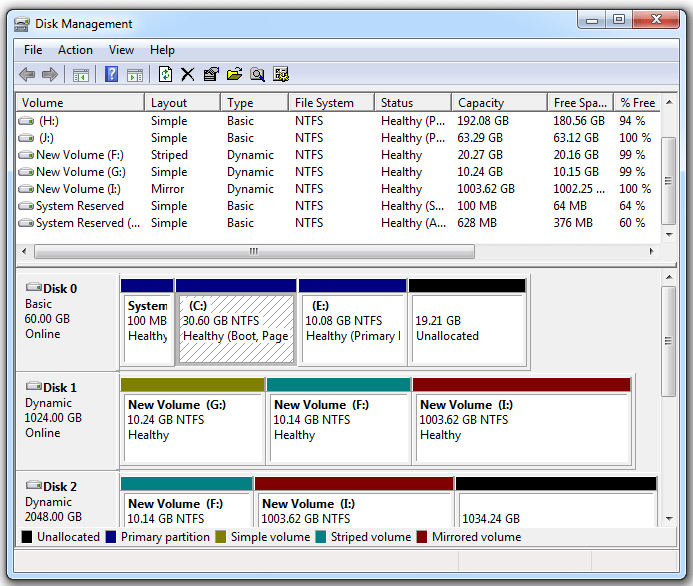The image size is (693, 586).
Task: Select the (C:) partition on Disk 0
Action: (236, 321)
